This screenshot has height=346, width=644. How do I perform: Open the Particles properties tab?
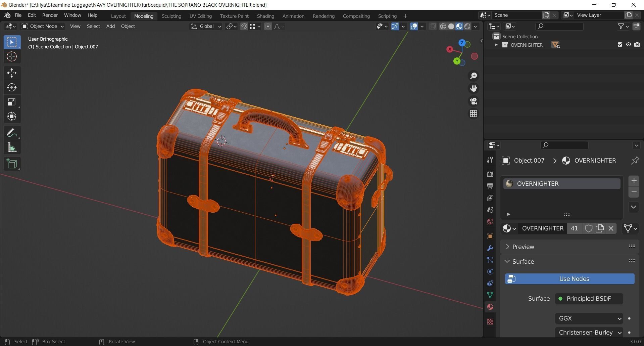coord(490,260)
